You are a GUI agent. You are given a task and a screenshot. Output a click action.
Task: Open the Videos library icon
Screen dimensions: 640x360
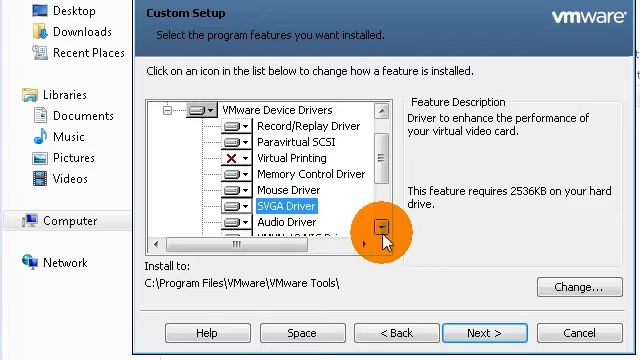(40, 178)
